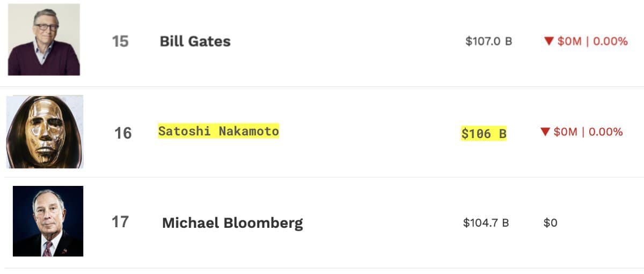Select the highlighted Satoshi Nakamoto name
This screenshot has width=644, height=274.
(x=218, y=131)
